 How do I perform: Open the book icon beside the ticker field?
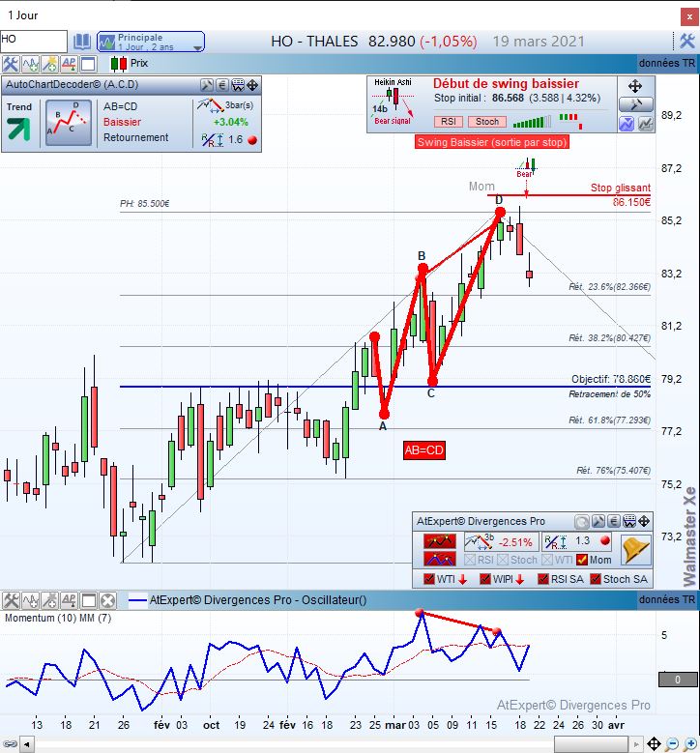point(81,42)
